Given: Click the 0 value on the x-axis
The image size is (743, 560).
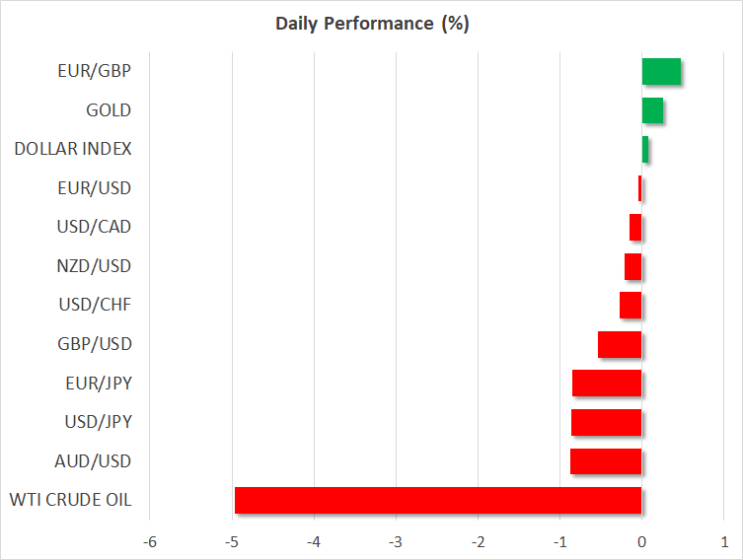Looking at the screenshot, I should [x=641, y=541].
